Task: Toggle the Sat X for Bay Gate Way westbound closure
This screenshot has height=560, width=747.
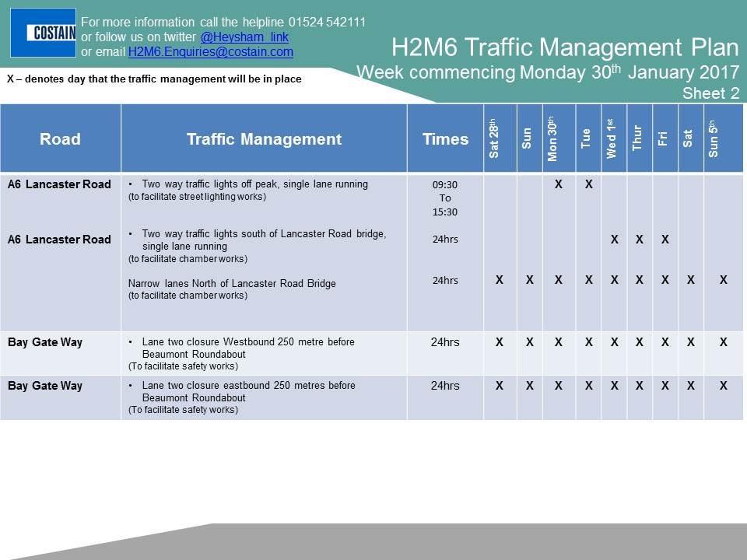Action: [690, 341]
